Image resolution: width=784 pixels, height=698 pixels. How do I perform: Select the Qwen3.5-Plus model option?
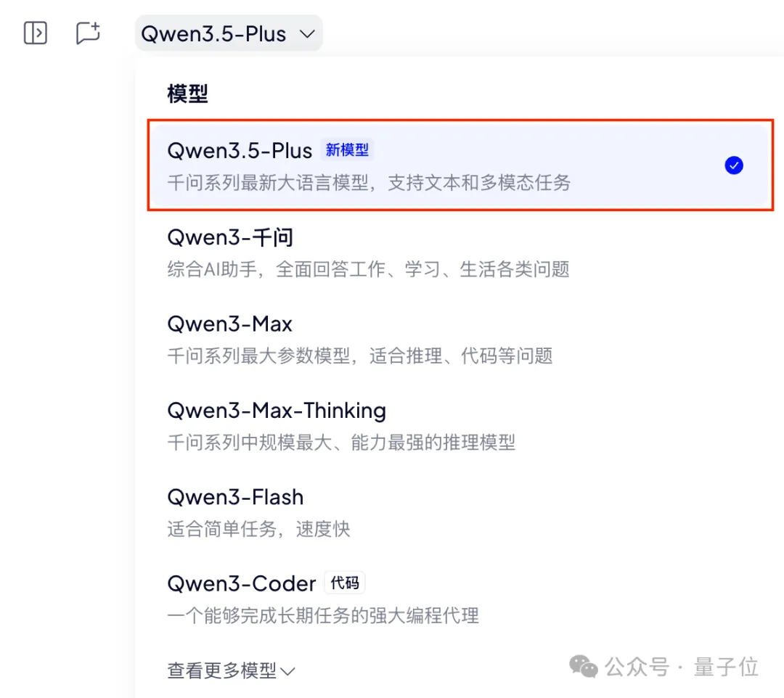pyautogui.click(x=460, y=165)
